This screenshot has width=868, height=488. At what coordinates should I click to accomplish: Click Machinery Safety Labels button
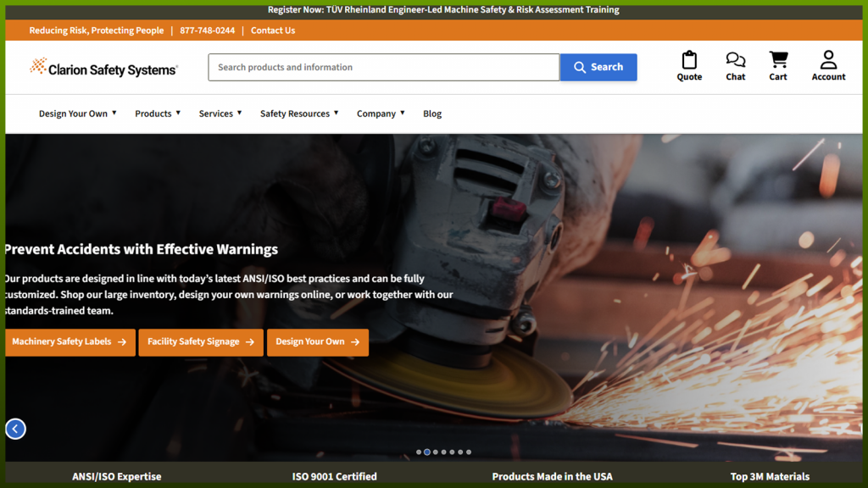[x=70, y=342]
